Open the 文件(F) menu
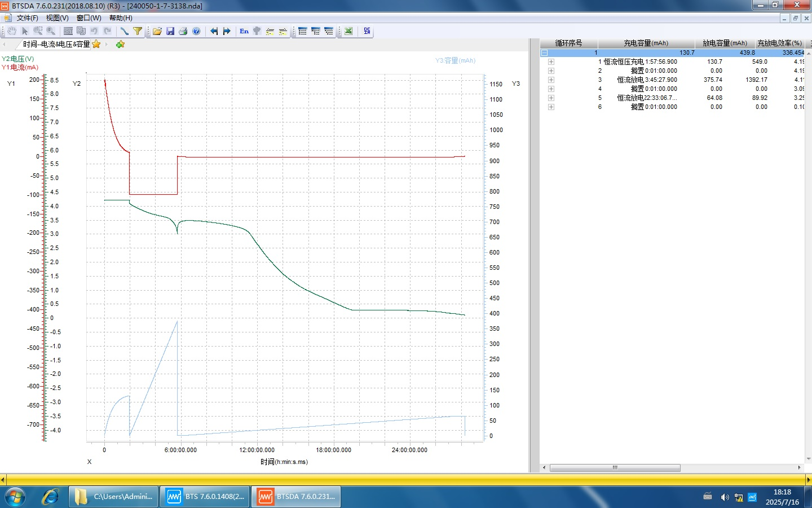812x508 pixels. [x=27, y=18]
